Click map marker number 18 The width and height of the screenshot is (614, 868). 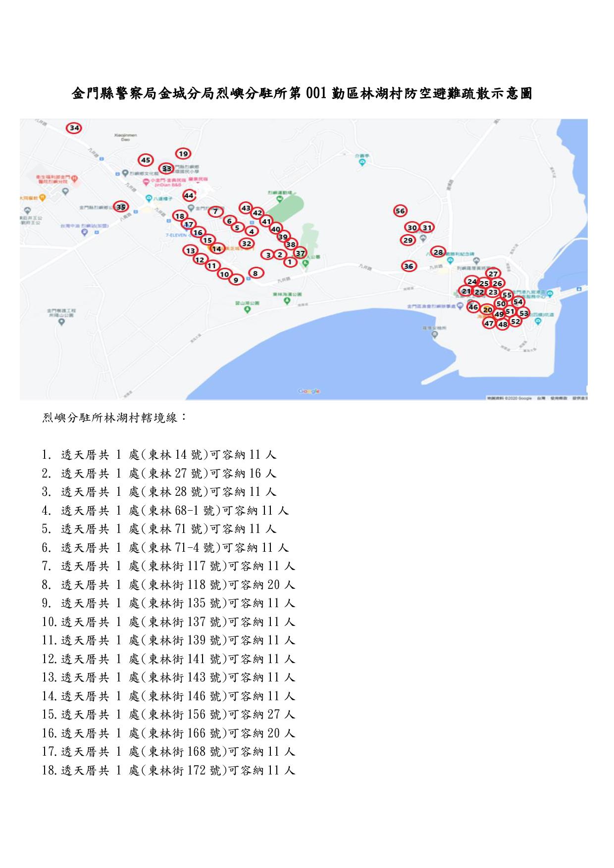pyautogui.click(x=180, y=216)
